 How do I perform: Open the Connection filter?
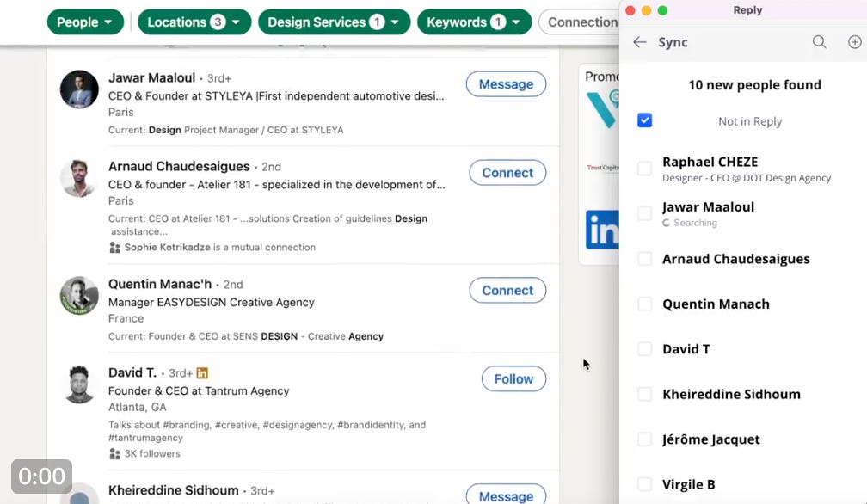pos(580,22)
